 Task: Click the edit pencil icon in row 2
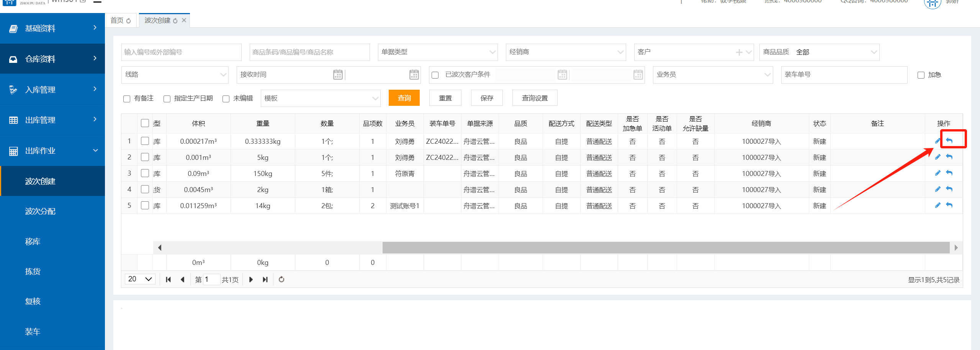[x=937, y=157]
